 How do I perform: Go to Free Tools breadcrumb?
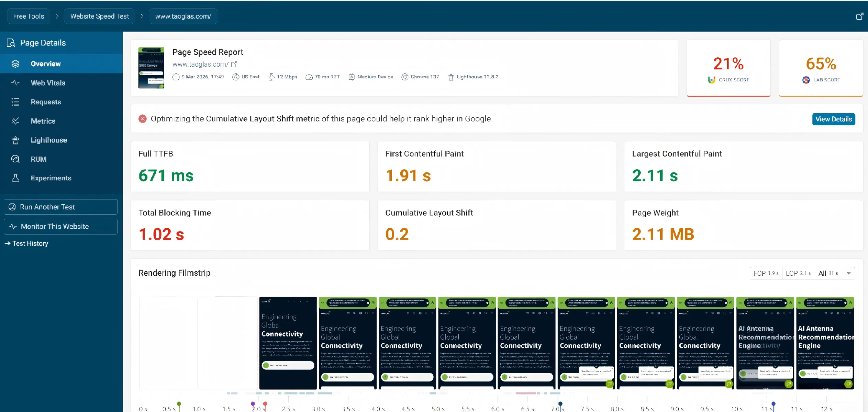click(29, 16)
